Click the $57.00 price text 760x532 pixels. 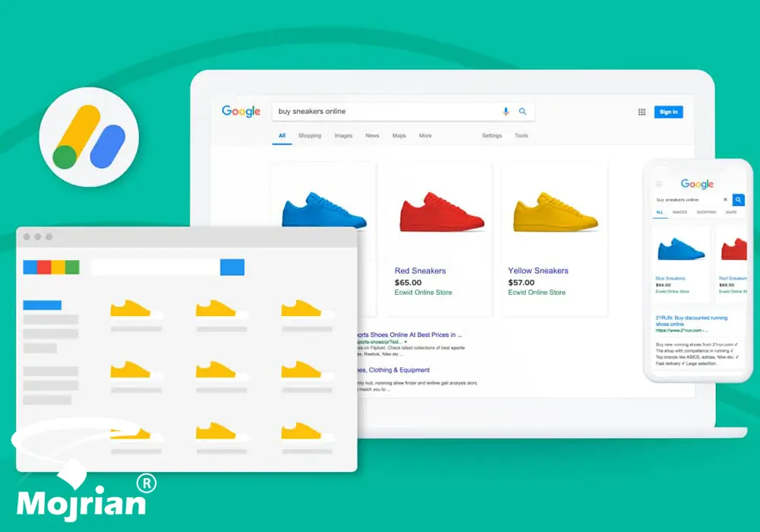tap(521, 283)
